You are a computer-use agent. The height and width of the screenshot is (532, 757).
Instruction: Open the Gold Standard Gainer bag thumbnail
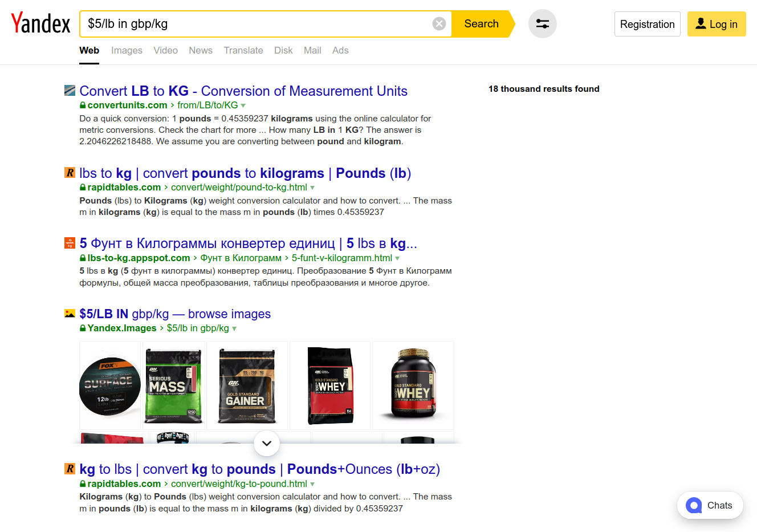(247, 385)
